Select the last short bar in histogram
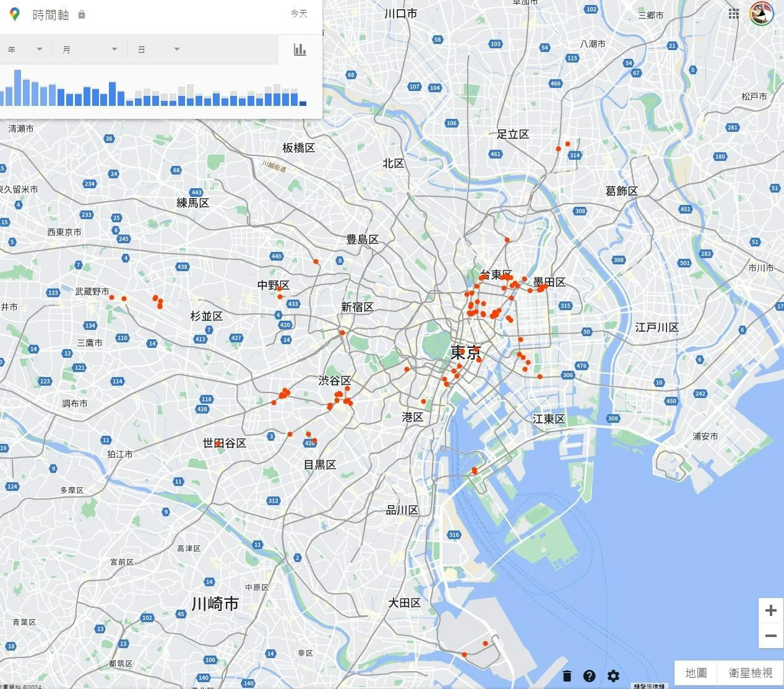The width and height of the screenshot is (784, 689). click(x=303, y=103)
